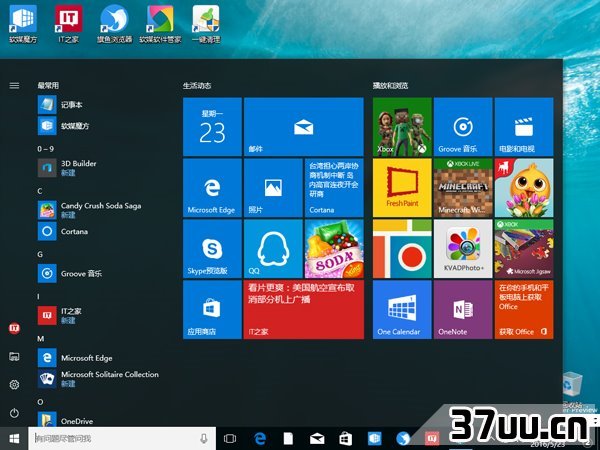The height and width of the screenshot is (450, 600).
Task: Open the Cortana news tile
Action: click(334, 188)
